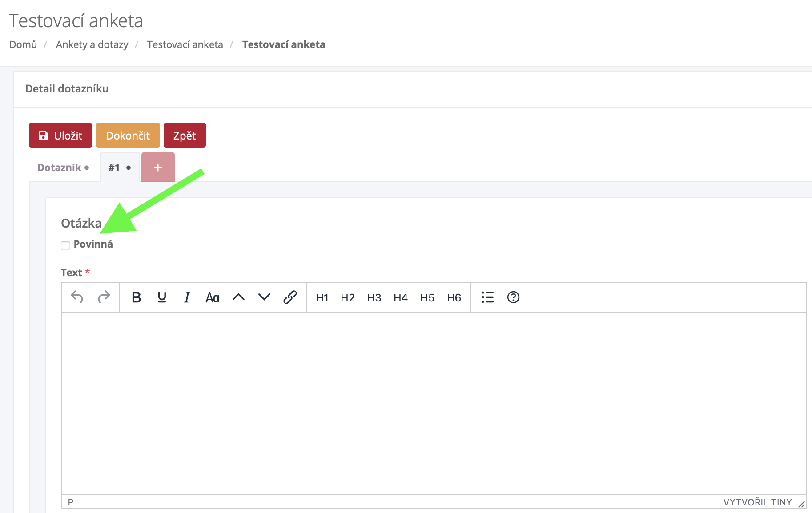Screen dimensions: 812x513
Task: Apply Heading 3 with H3
Action: [x=374, y=297]
